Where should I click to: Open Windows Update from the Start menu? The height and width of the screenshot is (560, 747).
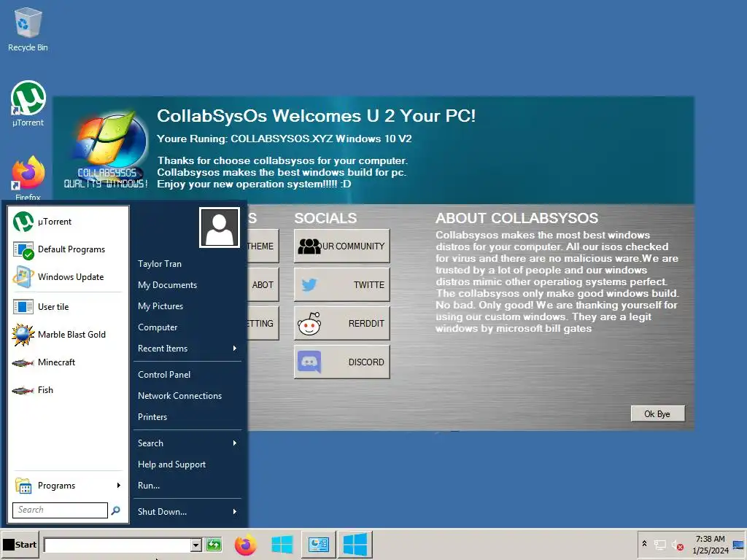[x=69, y=277]
